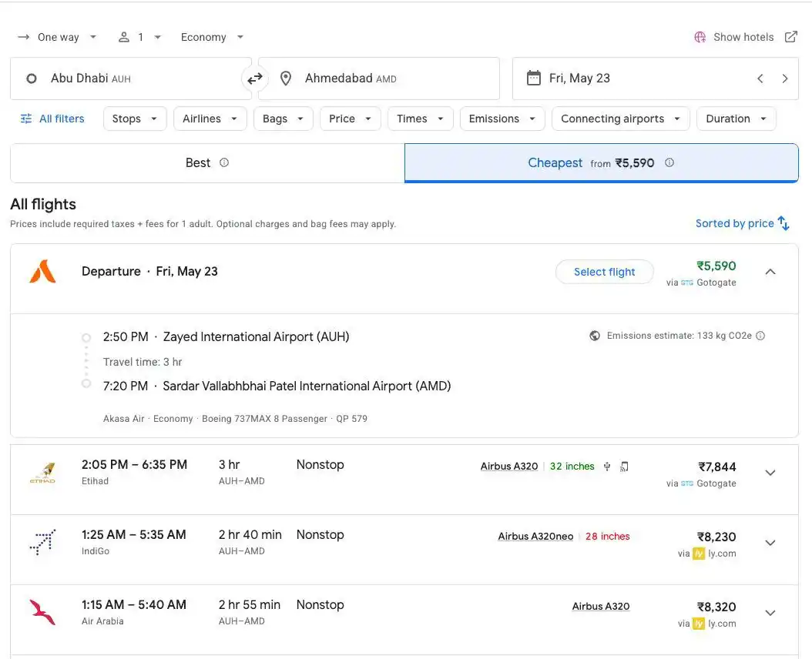Click the ₹8,320 Air Arabia price
The image size is (812, 659).
716,607
